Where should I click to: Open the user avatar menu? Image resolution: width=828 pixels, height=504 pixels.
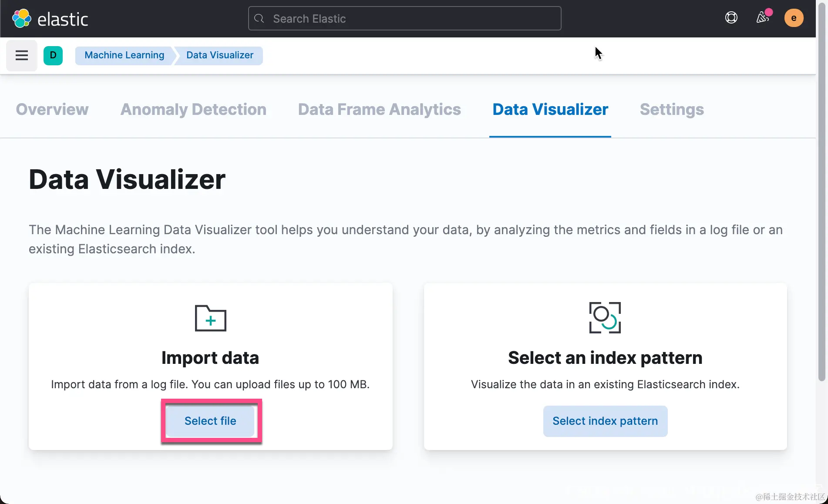tap(794, 18)
